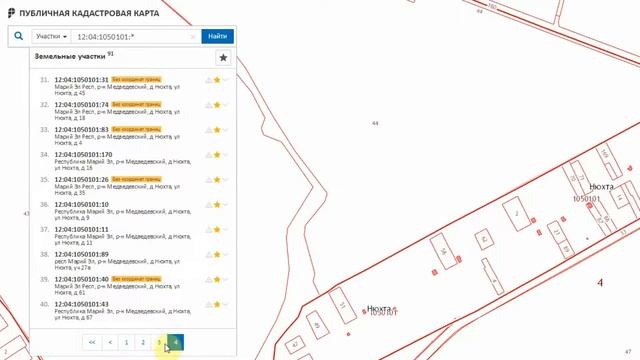
Task: Click the triangle icon on row 12:04:1050101:170
Action: click(209, 155)
